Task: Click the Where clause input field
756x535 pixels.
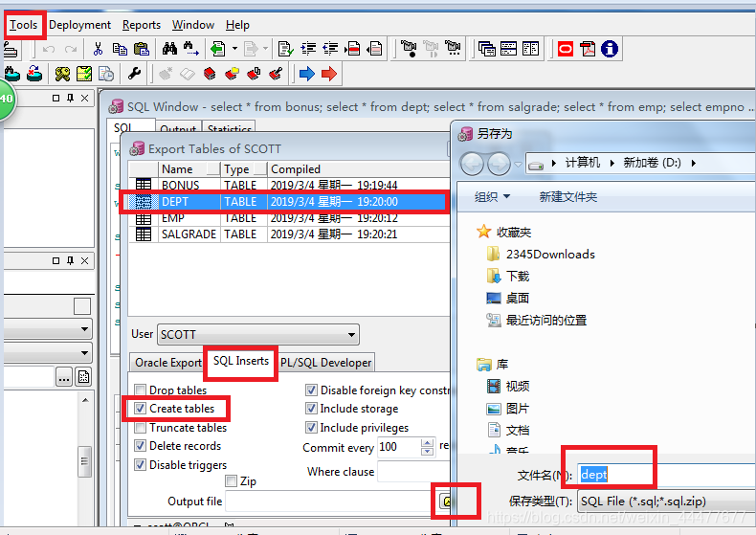Action: pyautogui.click(x=413, y=472)
